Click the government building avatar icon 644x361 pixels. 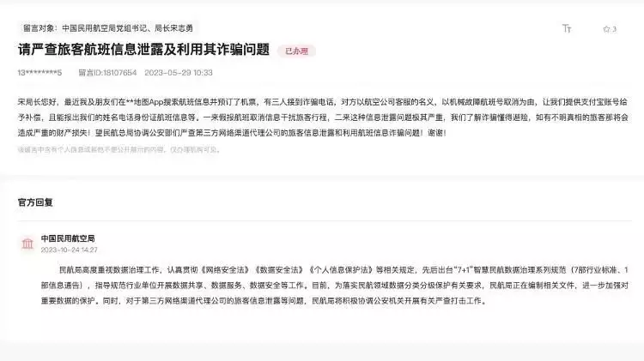coord(27,244)
